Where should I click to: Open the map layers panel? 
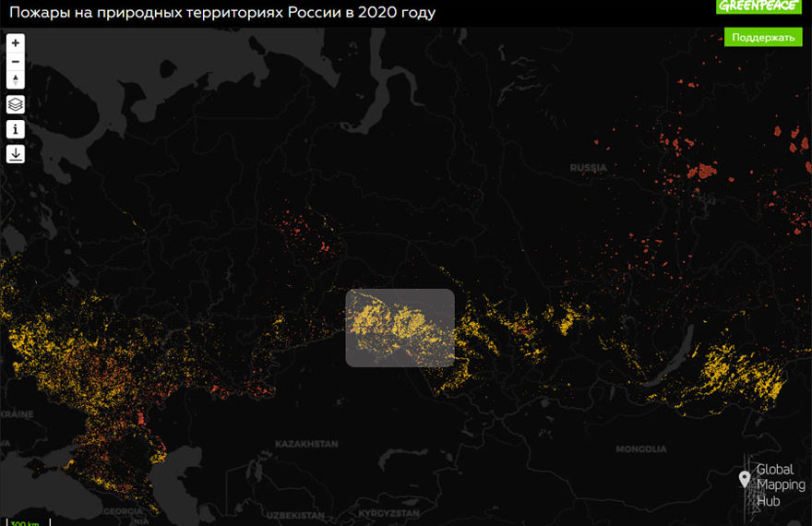point(16,104)
